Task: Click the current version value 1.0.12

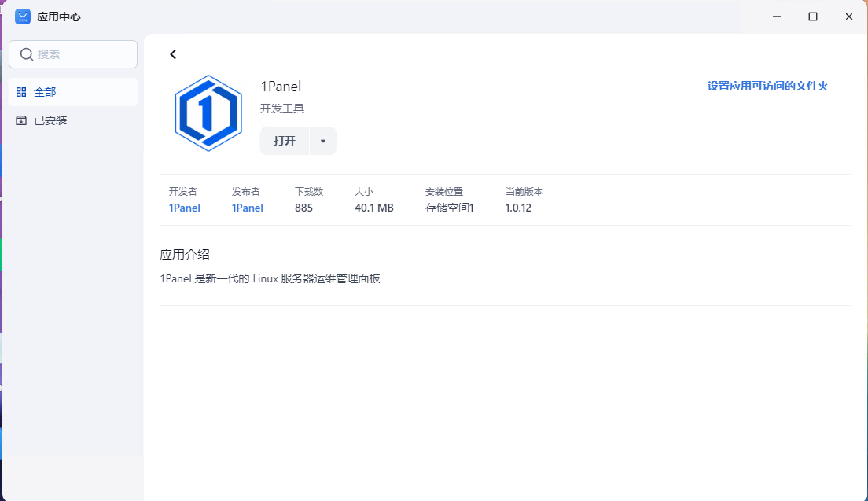Action: (518, 208)
